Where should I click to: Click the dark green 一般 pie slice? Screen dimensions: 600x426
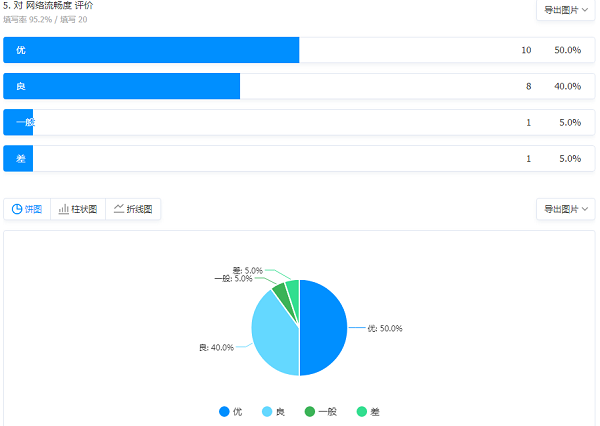pyautogui.click(x=280, y=291)
